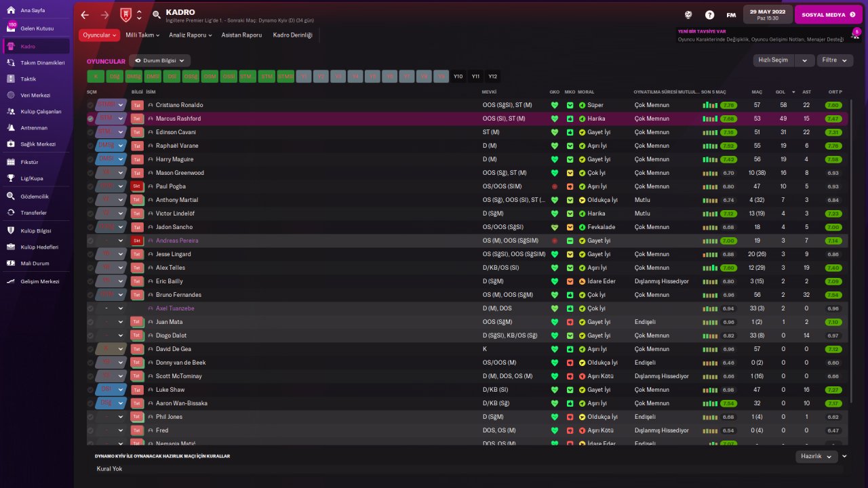Tick the selection circle for Paul Pogba
Viewport: 868px width, 488px height.
91,186
